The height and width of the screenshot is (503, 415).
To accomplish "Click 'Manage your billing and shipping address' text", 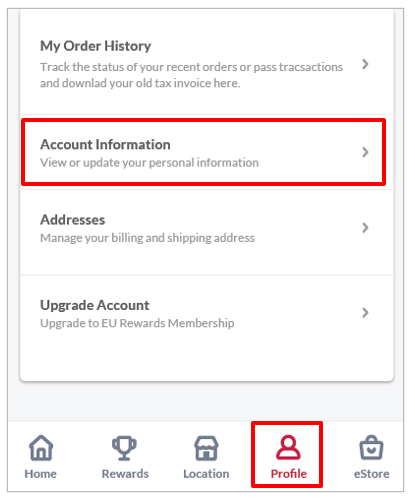I will click(148, 238).
